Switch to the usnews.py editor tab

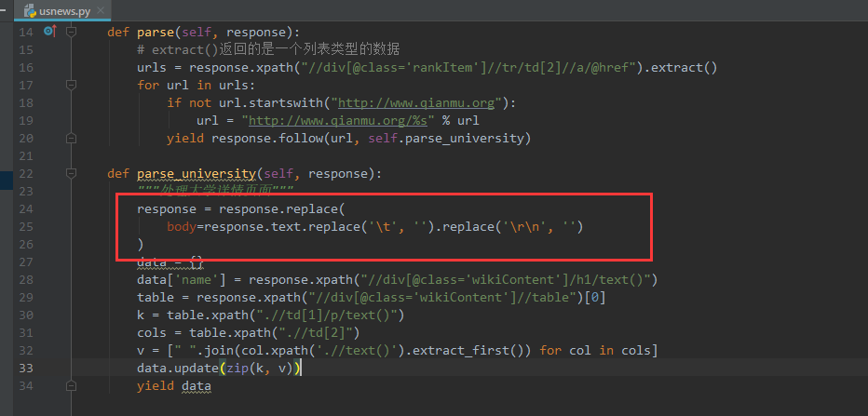[62, 10]
